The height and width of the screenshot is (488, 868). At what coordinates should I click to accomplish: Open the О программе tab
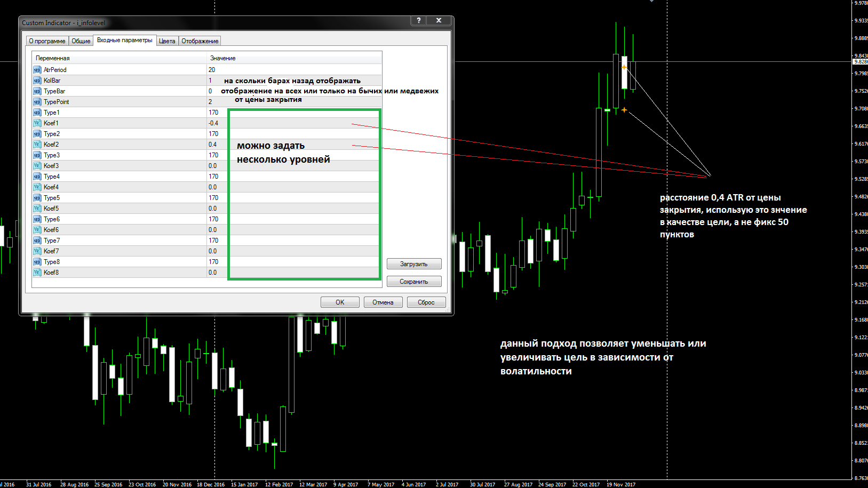tap(47, 41)
